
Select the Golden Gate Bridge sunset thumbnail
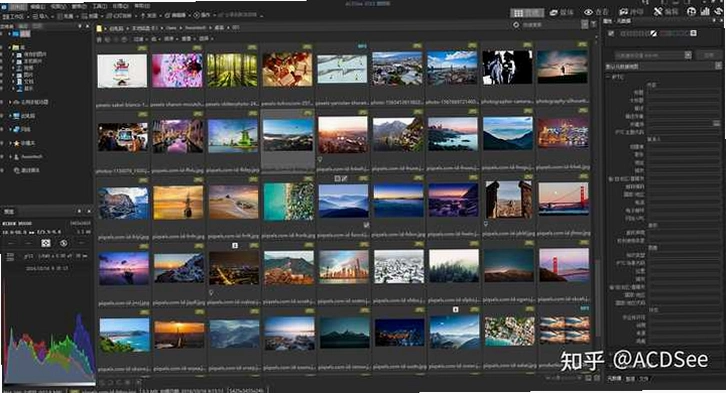[x=563, y=199]
